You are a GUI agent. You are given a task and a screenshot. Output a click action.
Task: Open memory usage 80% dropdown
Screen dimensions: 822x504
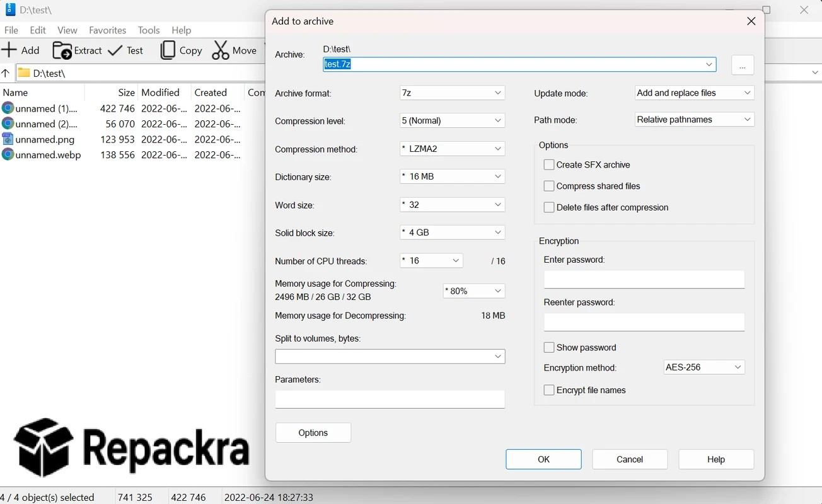pos(474,291)
